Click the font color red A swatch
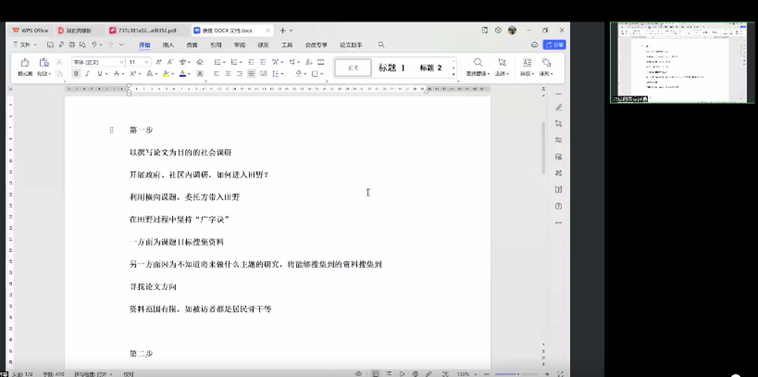The width and height of the screenshot is (758, 377). click(183, 74)
